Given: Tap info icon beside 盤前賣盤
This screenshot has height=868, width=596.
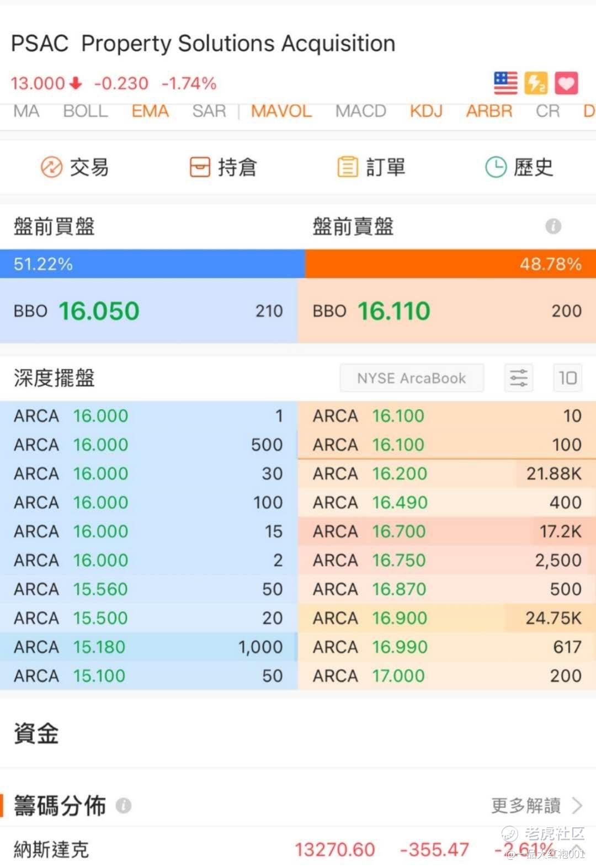Looking at the screenshot, I should pos(554,226).
